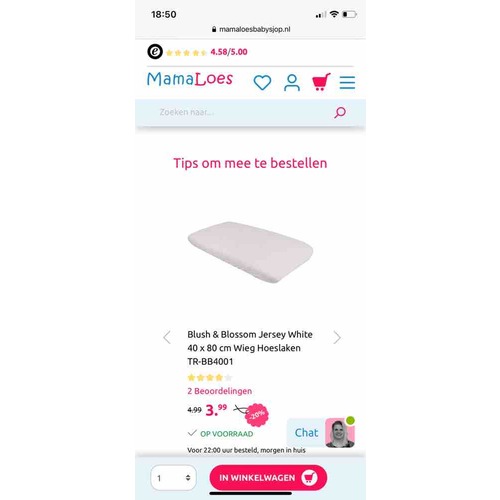This screenshot has height=500, width=500.
Task: Focus the Zoeken naar search field
Action: point(243,112)
